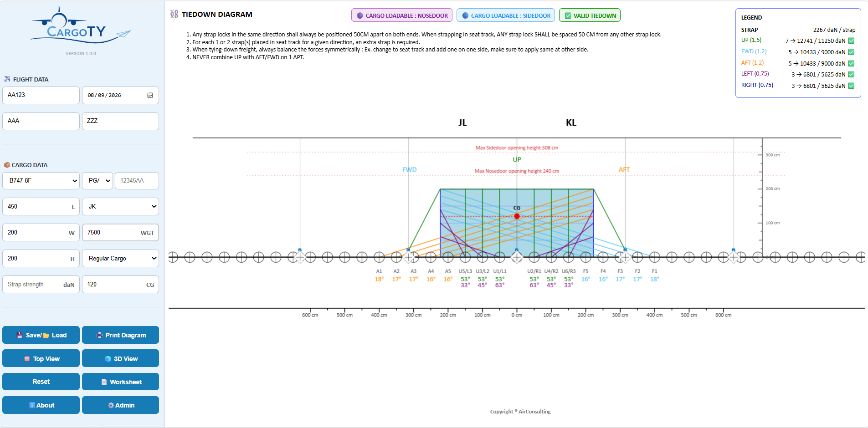Click the green check in Valid Tiedown badge
The height and width of the screenshot is (428, 868).
(568, 15)
